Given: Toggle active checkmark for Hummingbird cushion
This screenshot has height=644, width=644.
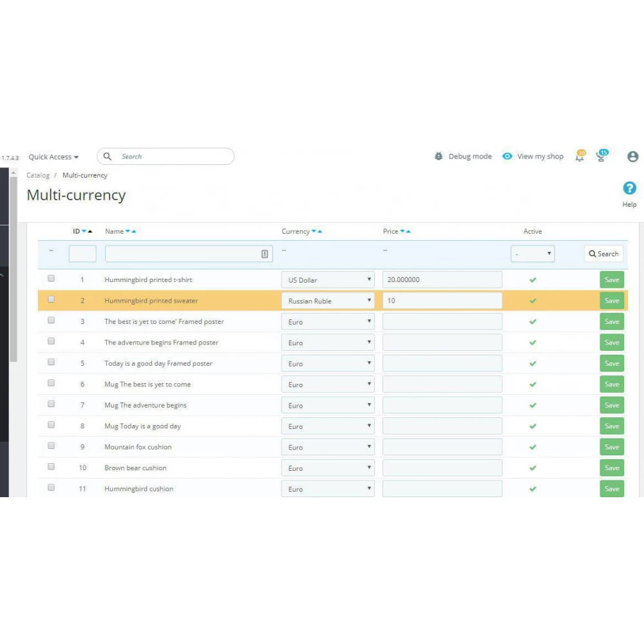Looking at the screenshot, I should [533, 489].
